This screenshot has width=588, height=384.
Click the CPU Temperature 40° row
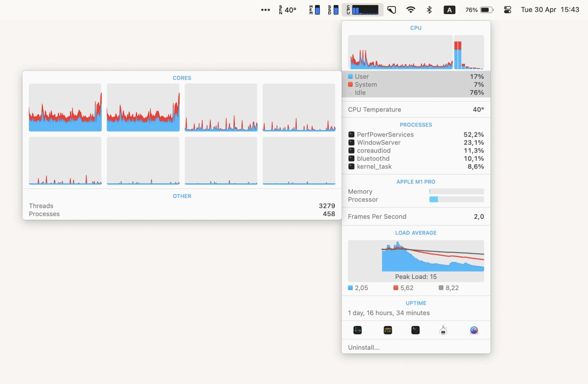pos(416,109)
